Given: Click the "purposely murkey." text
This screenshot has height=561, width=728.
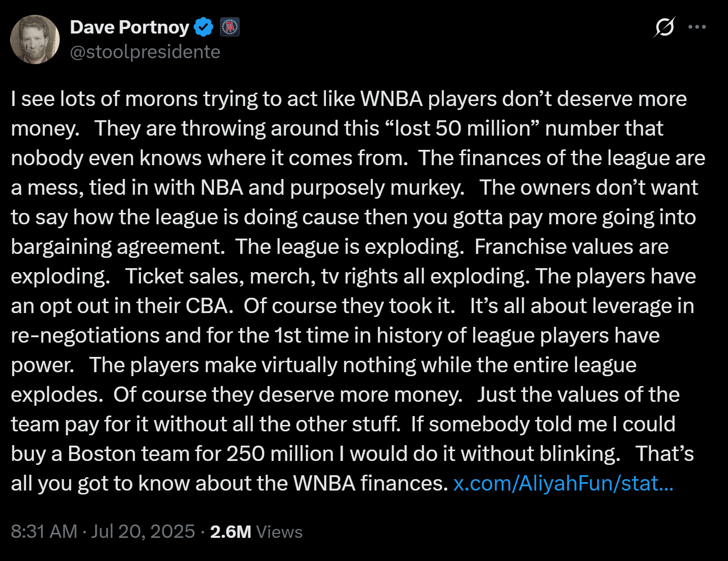Looking at the screenshot, I should (377, 188).
